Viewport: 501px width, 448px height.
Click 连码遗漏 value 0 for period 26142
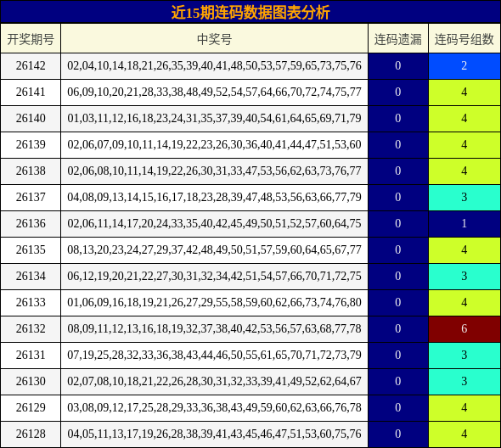(397, 66)
